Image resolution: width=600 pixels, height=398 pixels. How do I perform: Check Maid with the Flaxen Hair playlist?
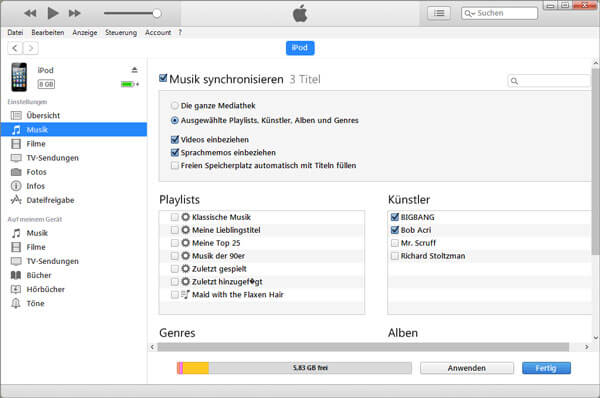174,295
